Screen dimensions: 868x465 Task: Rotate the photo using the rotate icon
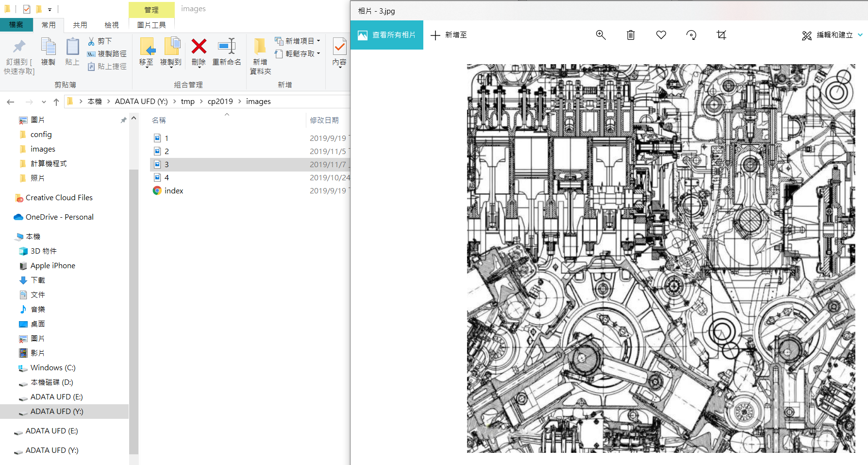691,35
